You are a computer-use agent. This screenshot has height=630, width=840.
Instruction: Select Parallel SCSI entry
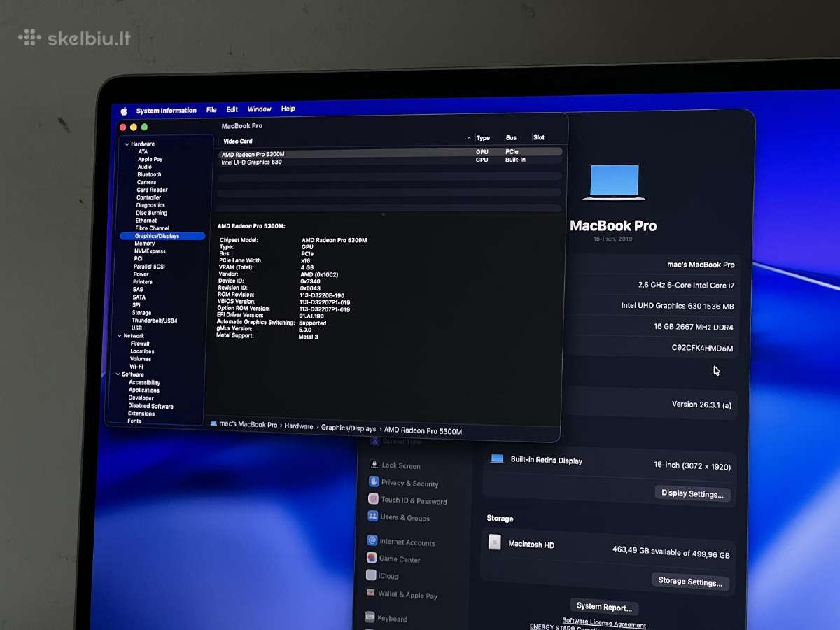point(148,267)
